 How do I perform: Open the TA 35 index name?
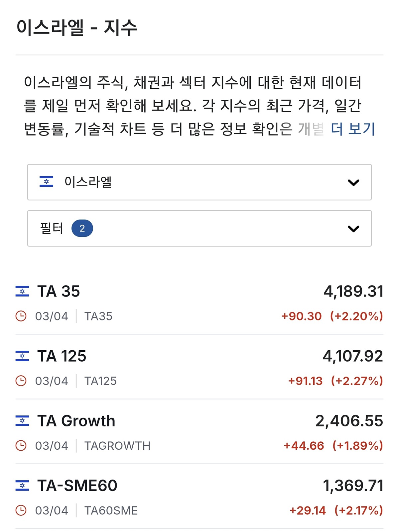coord(59,291)
